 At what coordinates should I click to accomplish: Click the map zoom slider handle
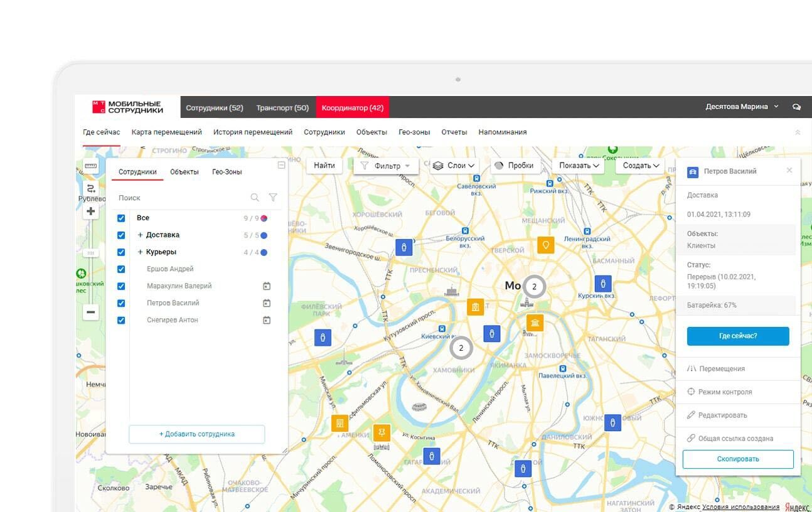[x=91, y=253]
